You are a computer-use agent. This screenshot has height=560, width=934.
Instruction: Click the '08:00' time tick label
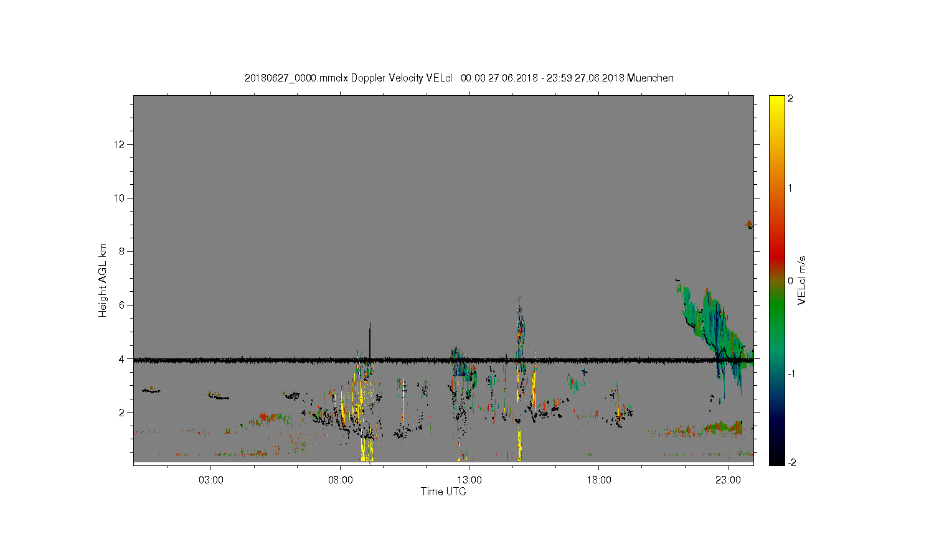[341, 480]
